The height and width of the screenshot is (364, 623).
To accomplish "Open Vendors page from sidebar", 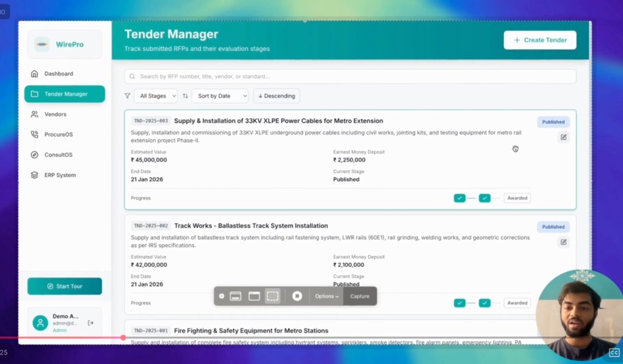I will 65,114.
